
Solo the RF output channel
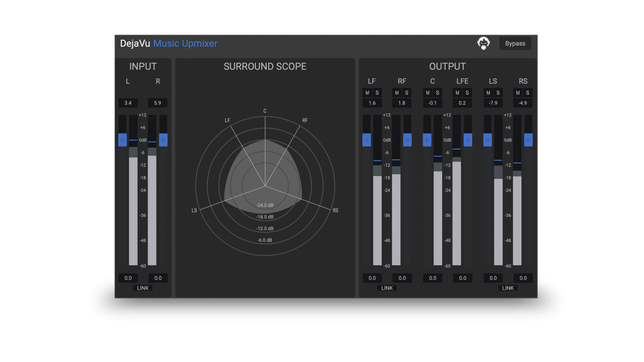[x=406, y=93]
